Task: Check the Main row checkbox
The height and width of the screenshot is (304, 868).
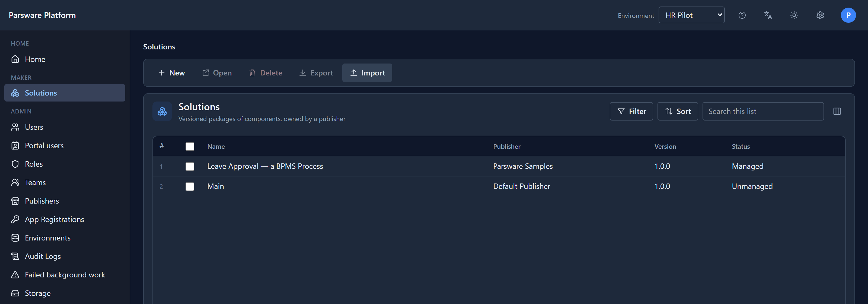Action: [190, 186]
